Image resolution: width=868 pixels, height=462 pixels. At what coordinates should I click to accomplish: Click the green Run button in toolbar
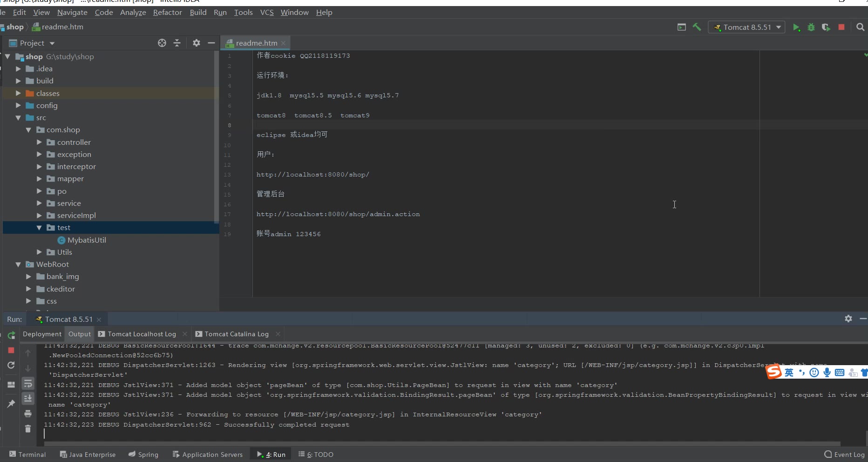click(x=796, y=27)
